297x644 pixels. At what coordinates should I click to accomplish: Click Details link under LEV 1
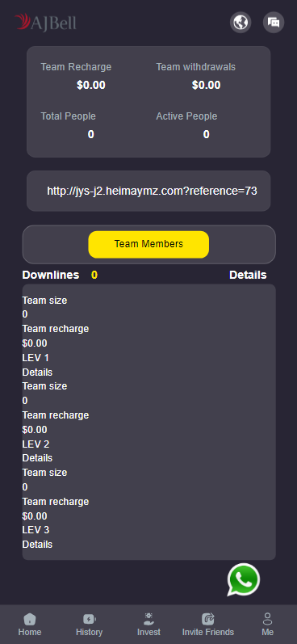click(37, 373)
